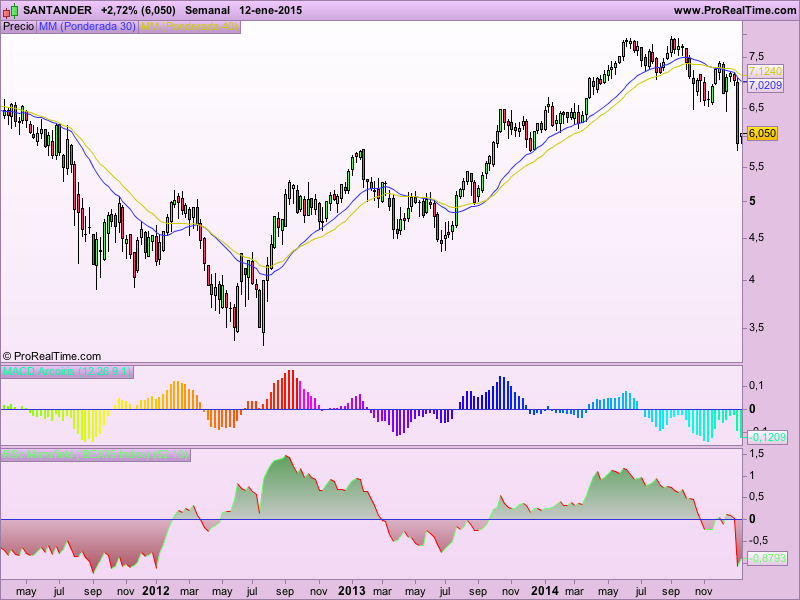800x600 pixels.
Task: Click the 6,050 current price label
Action: [x=762, y=133]
